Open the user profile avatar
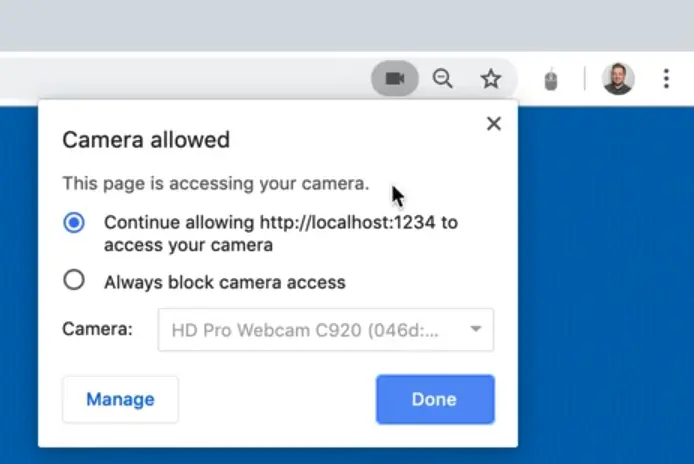The width and height of the screenshot is (694, 464). 618,79
